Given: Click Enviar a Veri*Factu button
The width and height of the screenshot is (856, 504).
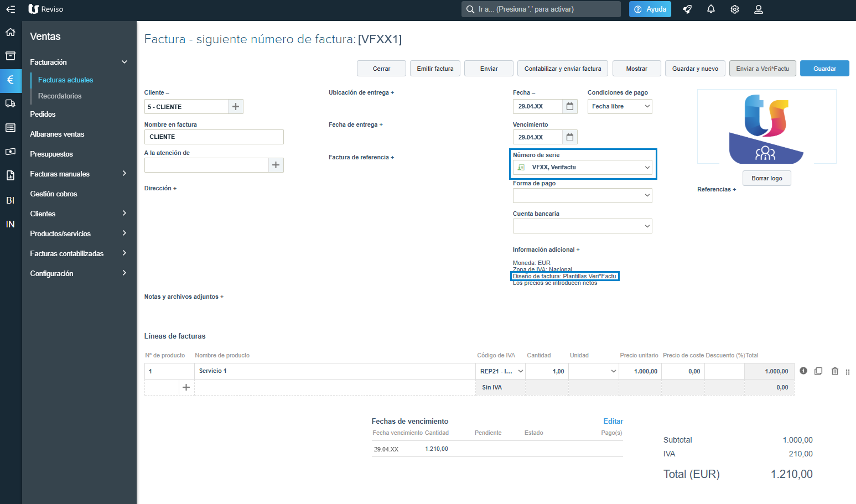Looking at the screenshot, I should pos(762,69).
